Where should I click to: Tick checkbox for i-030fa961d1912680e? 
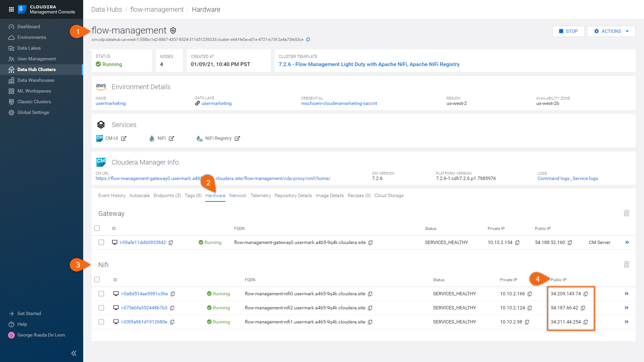click(x=101, y=322)
